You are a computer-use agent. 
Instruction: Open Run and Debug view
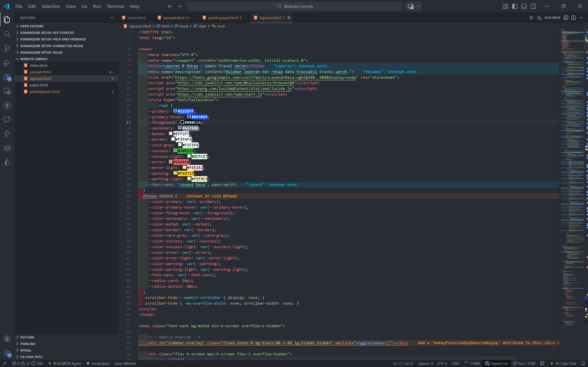(7, 63)
